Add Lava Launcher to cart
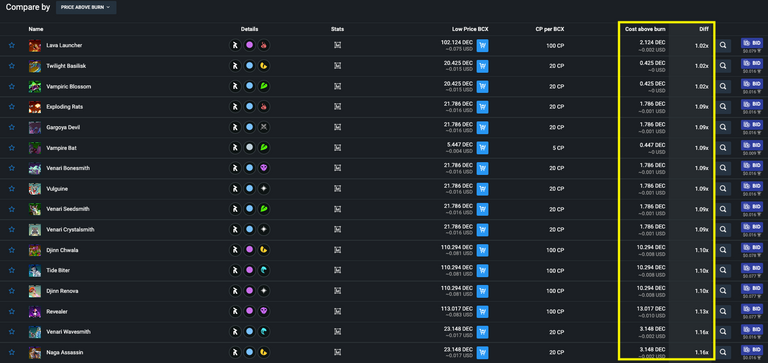This screenshot has width=768, height=363. click(x=482, y=46)
